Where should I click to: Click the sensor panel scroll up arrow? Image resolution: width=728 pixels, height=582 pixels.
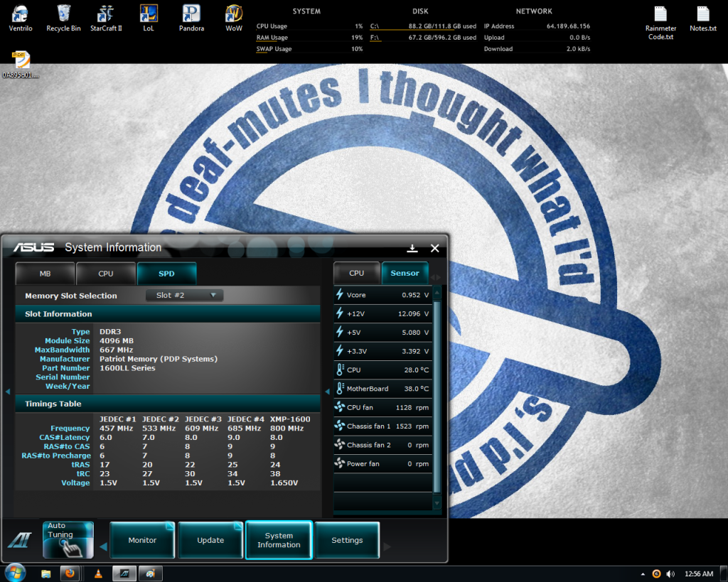437,293
